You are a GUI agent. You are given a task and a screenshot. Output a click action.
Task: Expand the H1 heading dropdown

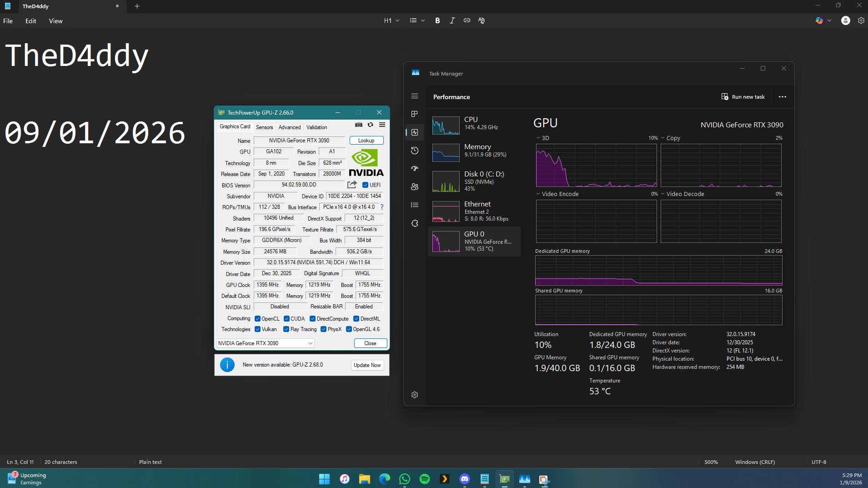[391, 20]
